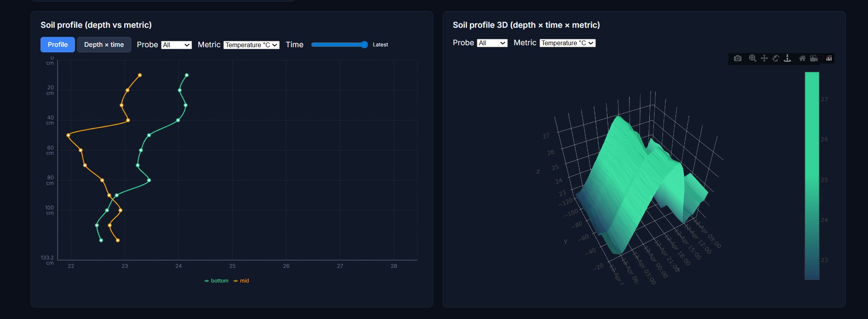Screen dimensions: 868x319
Task: Click the '100 cm' depth axis label
Action: (x=50, y=210)
